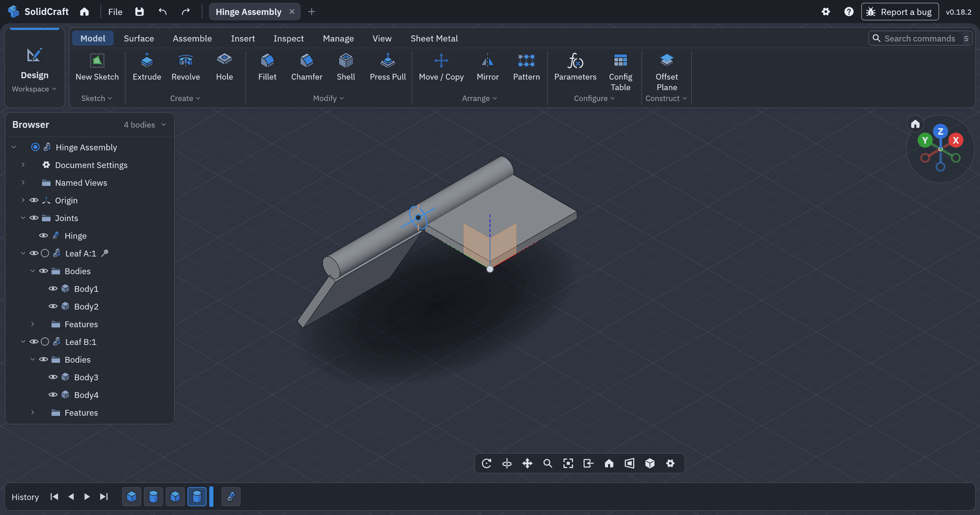
Task: Open the Parameters dialog
Action: (575, 67)
